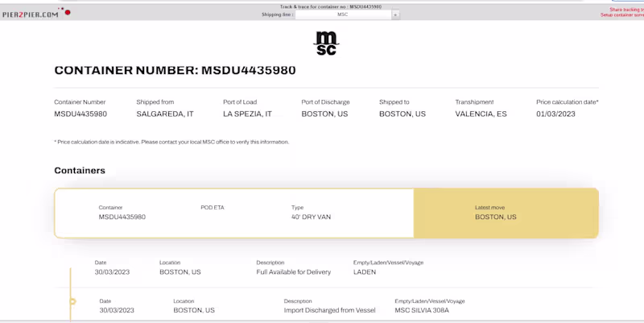Screen dimensions: 644x323
Task: Click the MSC logo above the heading
Action: 327,43
